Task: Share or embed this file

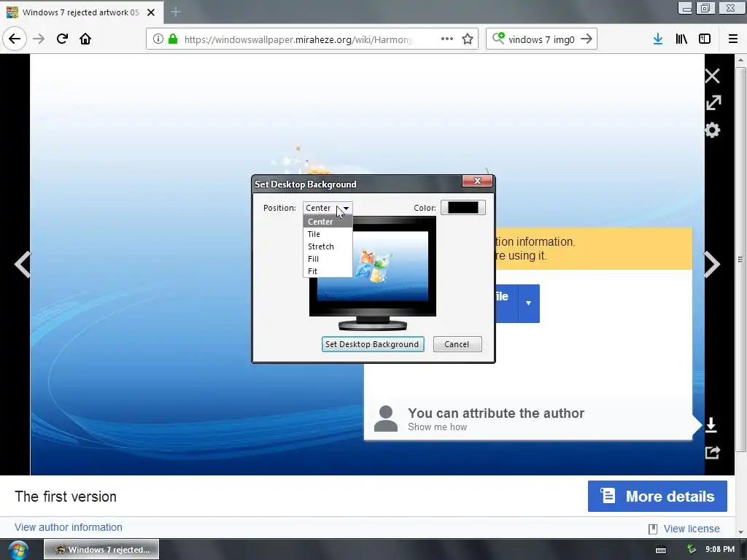Action: click(712, 452)
